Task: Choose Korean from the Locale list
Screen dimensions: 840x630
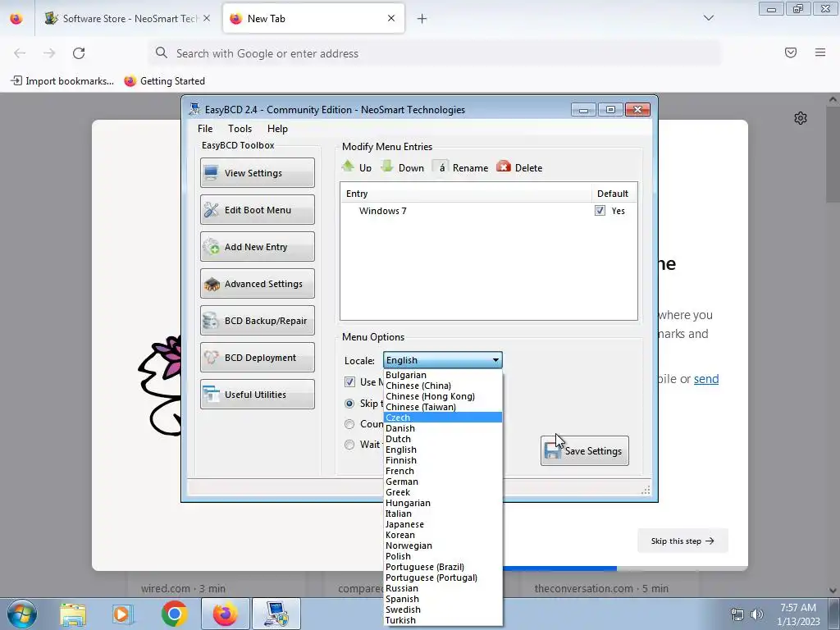Action: click(443, 535)
